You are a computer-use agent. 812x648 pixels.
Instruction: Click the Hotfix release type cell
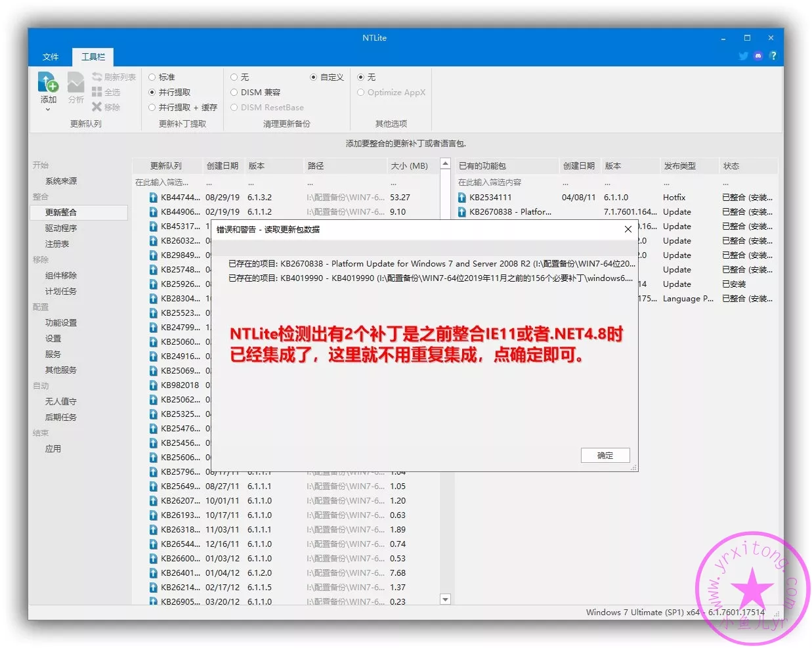click(x=674, y=197)
